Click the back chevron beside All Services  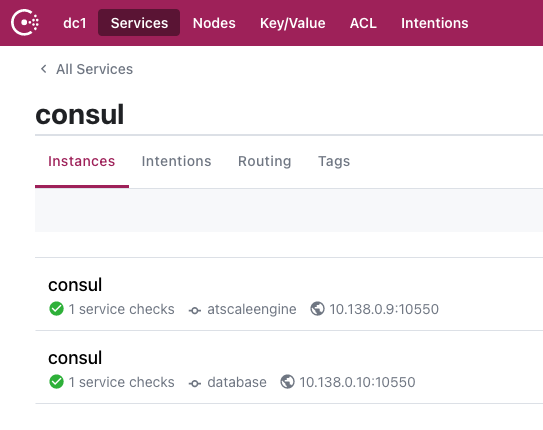(x=44, y=69)
